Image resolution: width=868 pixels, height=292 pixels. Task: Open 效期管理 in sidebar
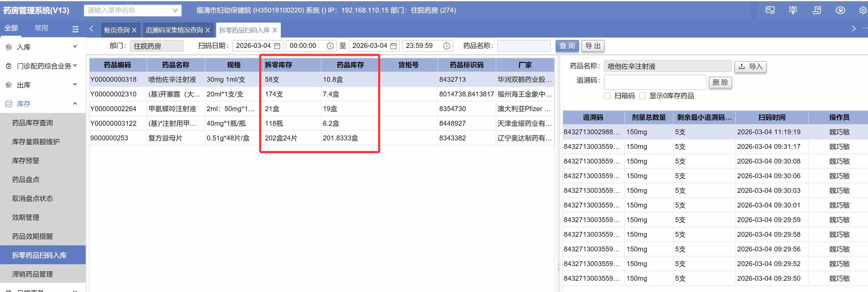click(x=42, y=217)
